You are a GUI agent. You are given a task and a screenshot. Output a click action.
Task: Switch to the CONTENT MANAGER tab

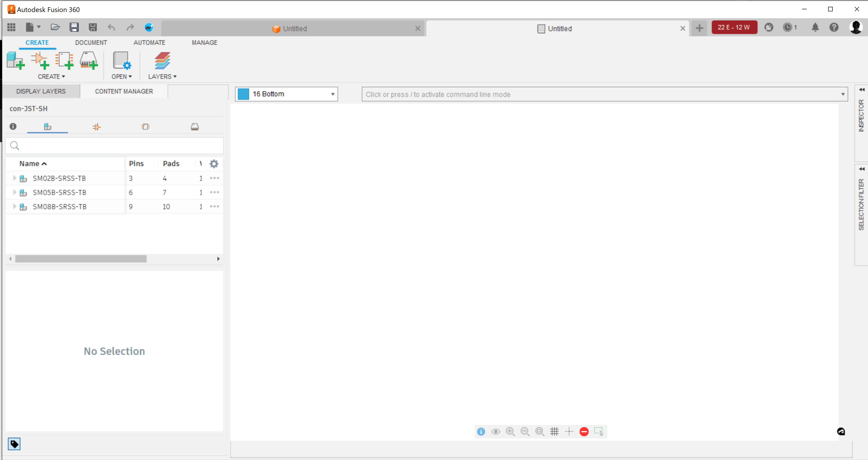(x=124, y=91)
